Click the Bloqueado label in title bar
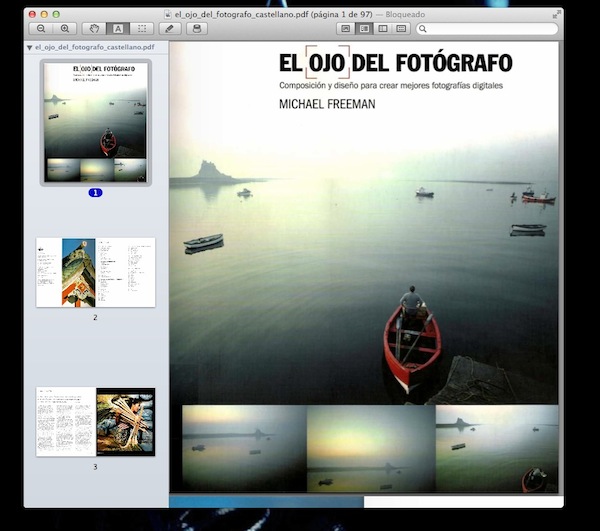 (405, 15)
